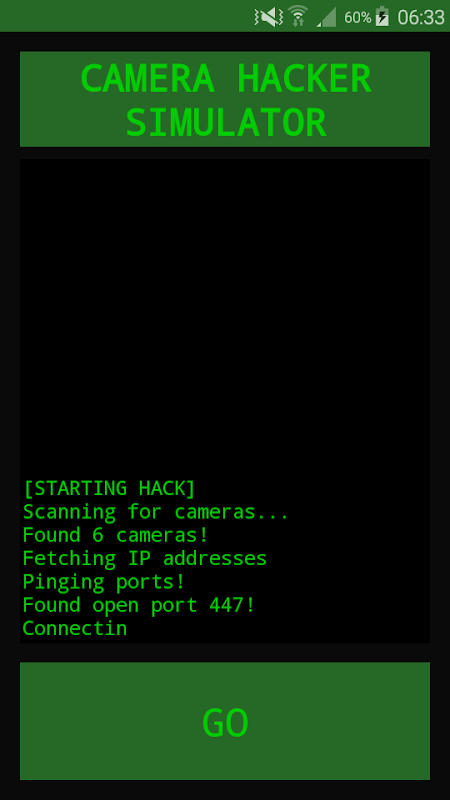
Task: Tap the GO label text
Action: click(225, 722)
